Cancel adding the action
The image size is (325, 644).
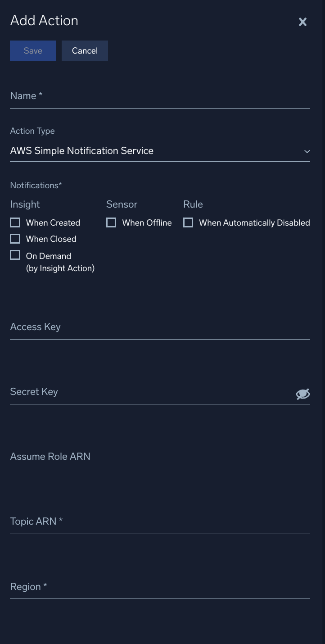tap(85, 50)
